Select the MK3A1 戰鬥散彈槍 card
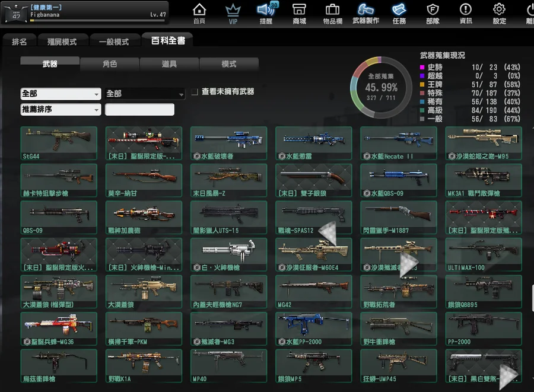The width and height of the screenshot is (534, 392). coord(484,180)
